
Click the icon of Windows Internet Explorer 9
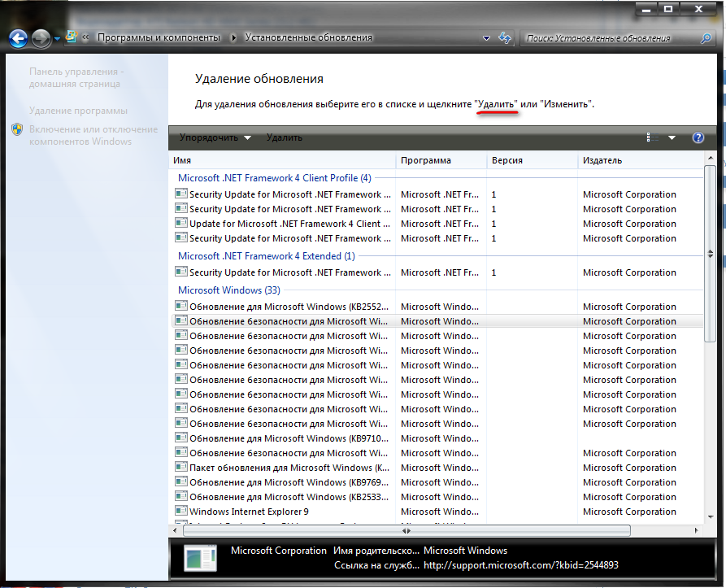(181, 511)
